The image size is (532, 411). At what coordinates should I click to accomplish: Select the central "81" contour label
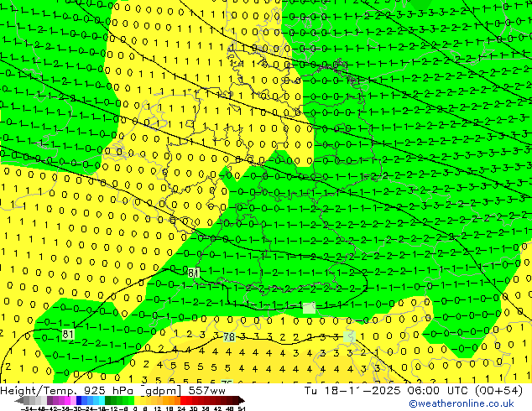[193, 273]
